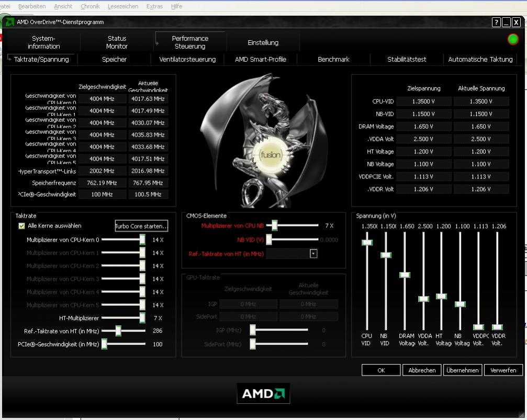Click the NB Voltage vertical slider handle

point(460,304)
